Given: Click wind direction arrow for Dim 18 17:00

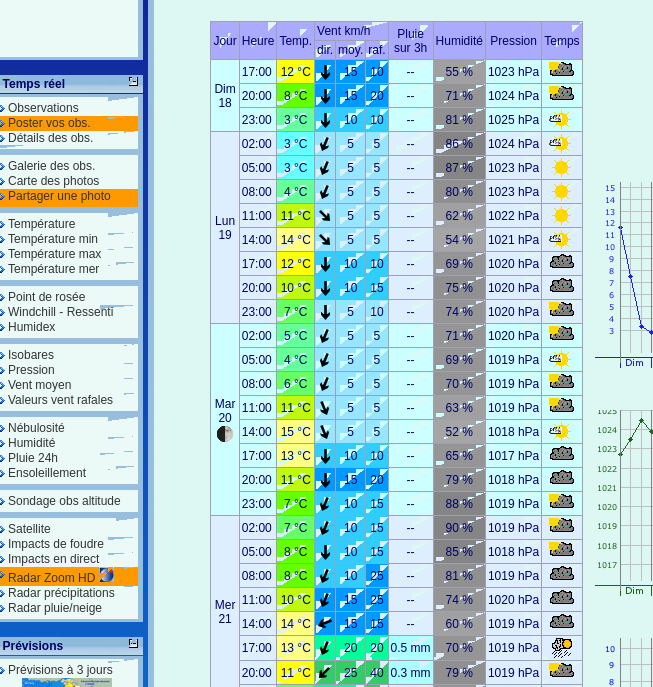Looking at the screenshot, I should [x=325, y=72].
